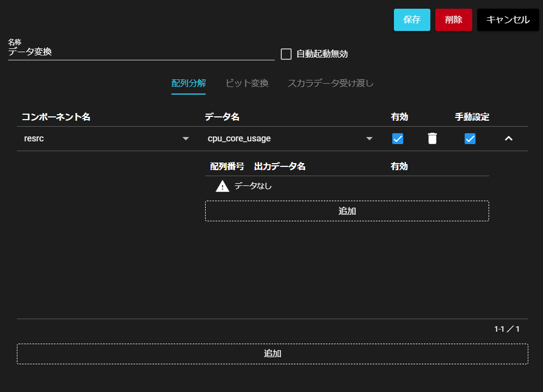
Task: Uncheck the 手動設定 checkbox
Action: (x=470, y=139)
